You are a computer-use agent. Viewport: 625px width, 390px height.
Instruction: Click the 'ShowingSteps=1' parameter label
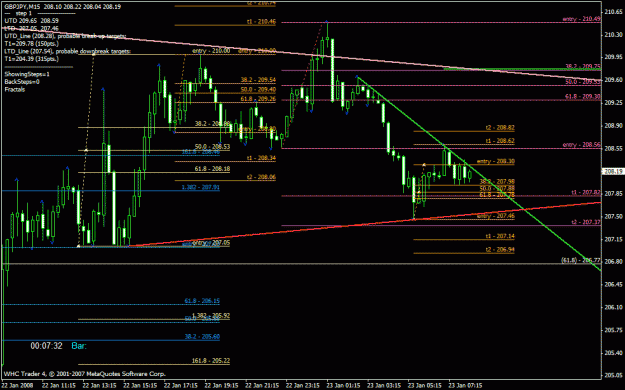click(27, 74)
